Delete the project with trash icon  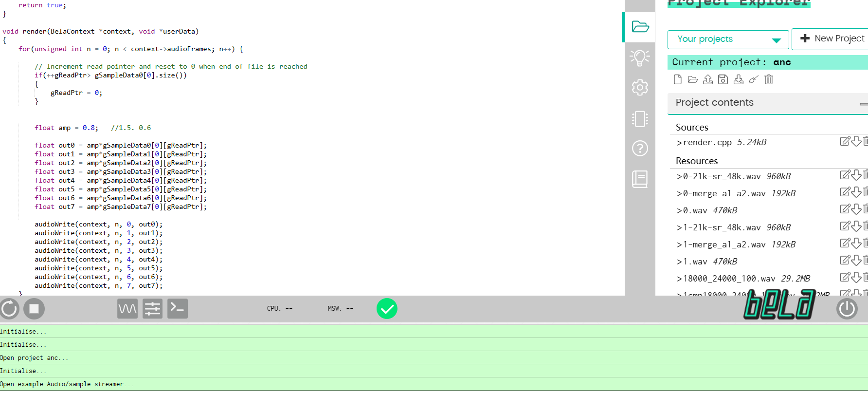pos(769,79)
